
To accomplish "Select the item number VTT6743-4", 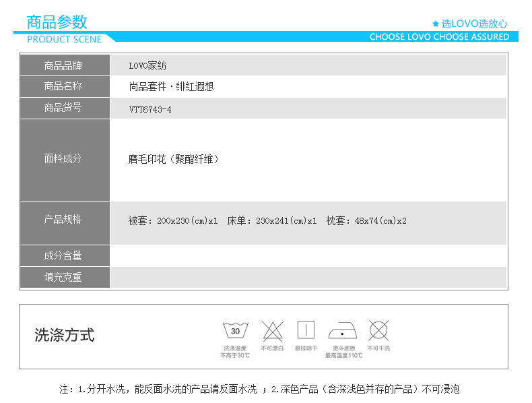I will 150,109.
